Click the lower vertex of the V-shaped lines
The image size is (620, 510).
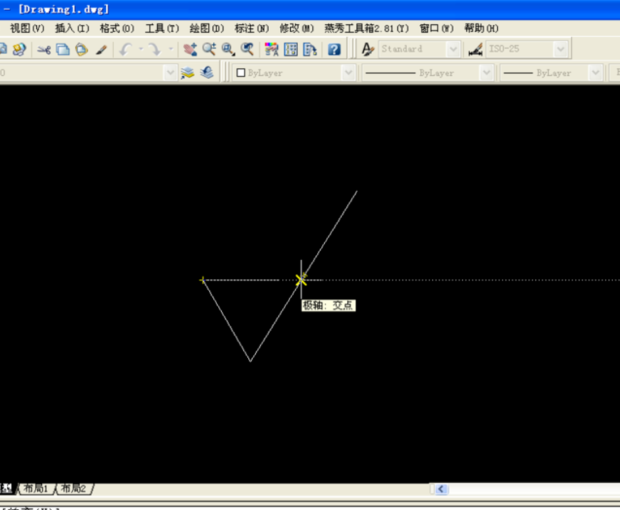click(250, 361)
